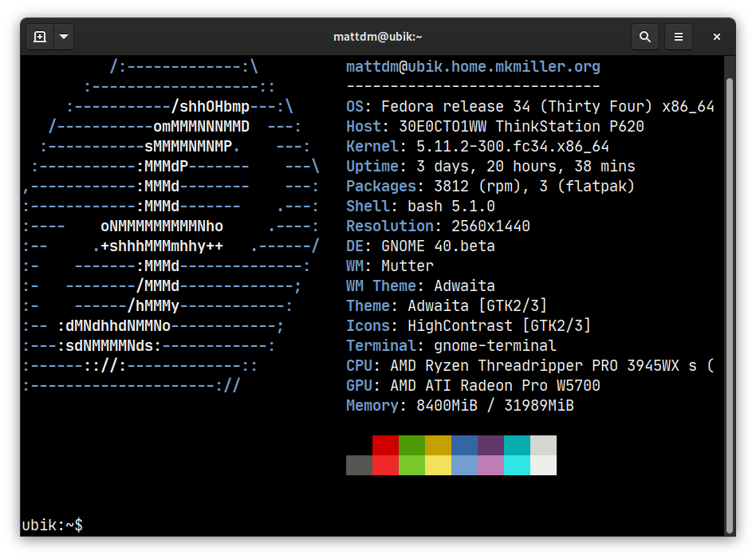
Task: Open the terminal search tool
Action: click(x=644, y=37)
